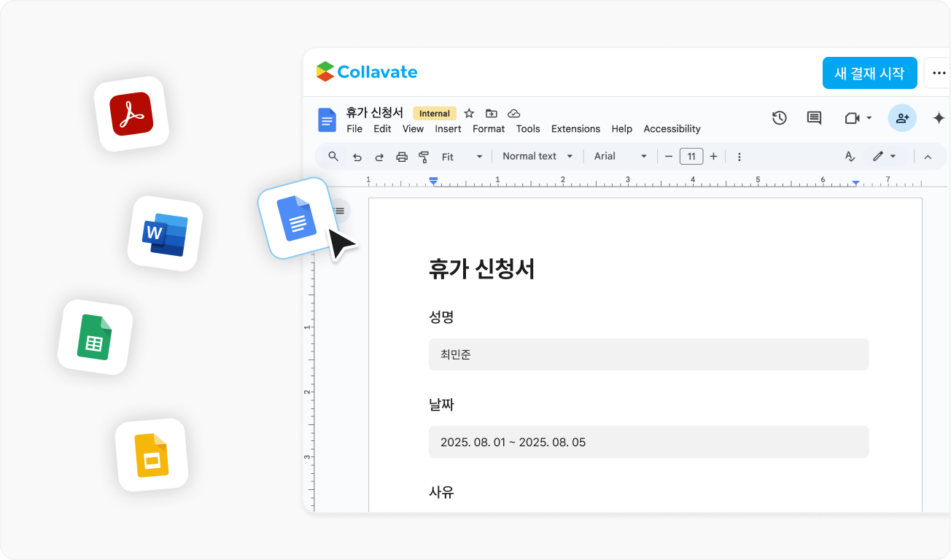Screen dimensions: 951x560
Task: Click the font size field showing 11
Action: pos(691,156)
